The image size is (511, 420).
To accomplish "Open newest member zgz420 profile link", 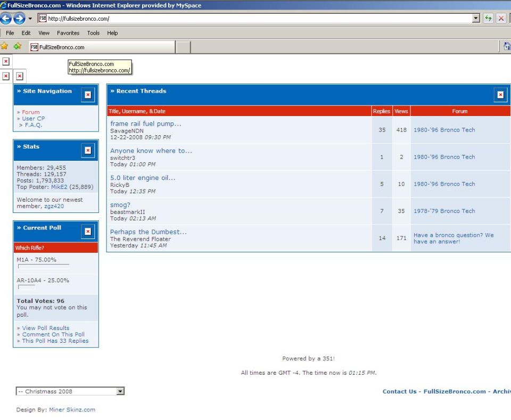I will pyautogui.click(x=54, y=206).
